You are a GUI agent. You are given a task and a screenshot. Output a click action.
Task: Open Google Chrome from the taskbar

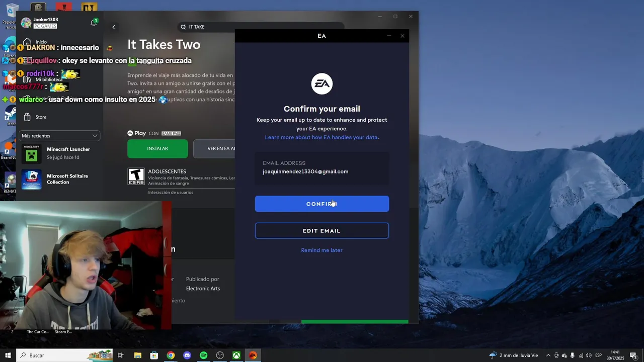point(171,355)
